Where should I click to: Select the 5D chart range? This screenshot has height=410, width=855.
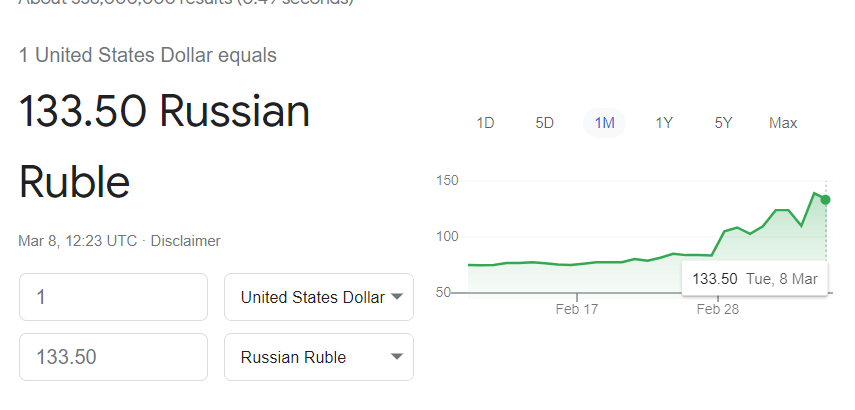click(544, 123)
